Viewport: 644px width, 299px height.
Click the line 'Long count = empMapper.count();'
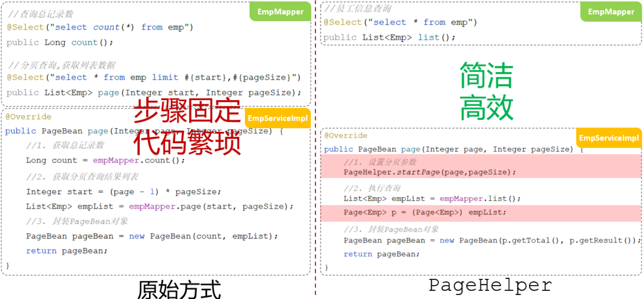tap(105, 160)
